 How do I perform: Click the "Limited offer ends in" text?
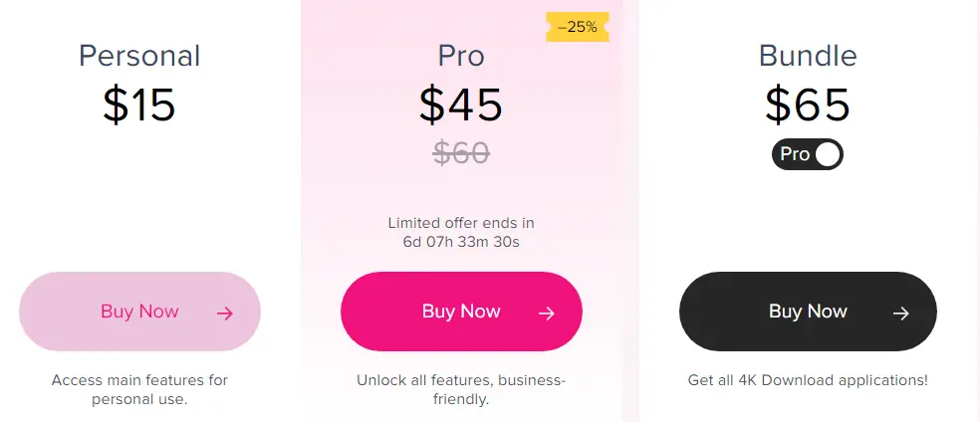[x=461, y=223]
